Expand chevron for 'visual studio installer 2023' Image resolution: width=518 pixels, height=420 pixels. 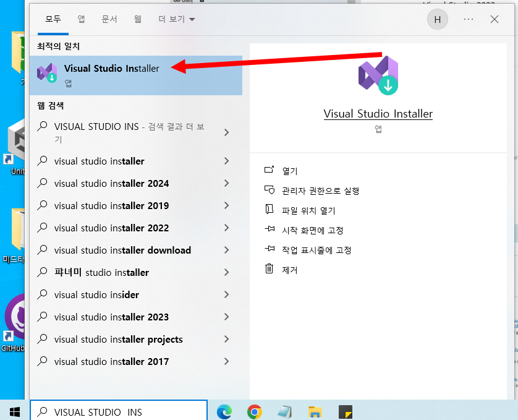[227, 317]
